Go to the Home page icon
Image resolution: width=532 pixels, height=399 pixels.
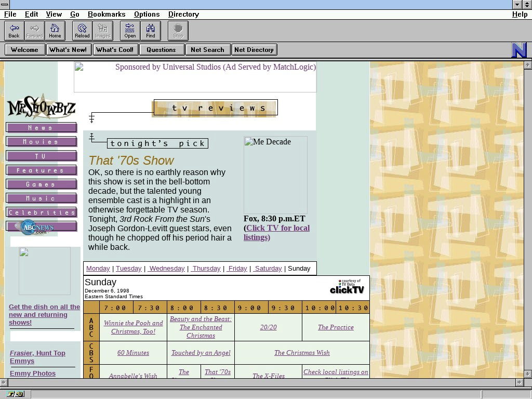55,31
